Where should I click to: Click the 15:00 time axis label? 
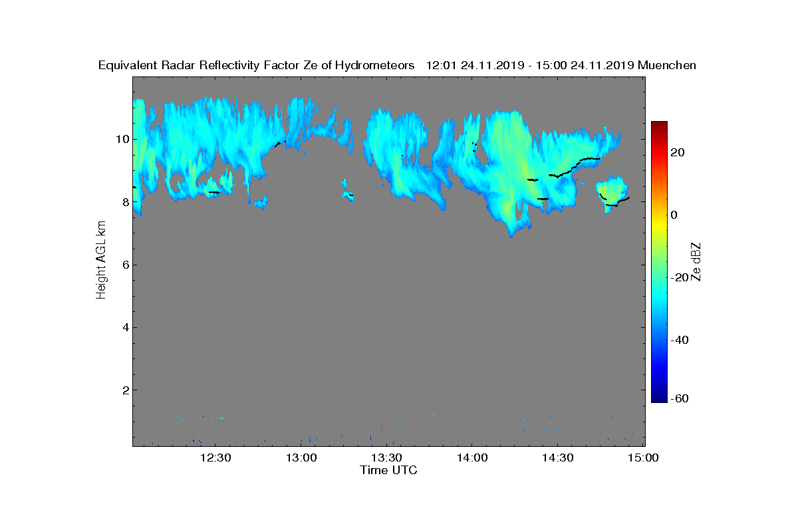[x=643, y=458]
